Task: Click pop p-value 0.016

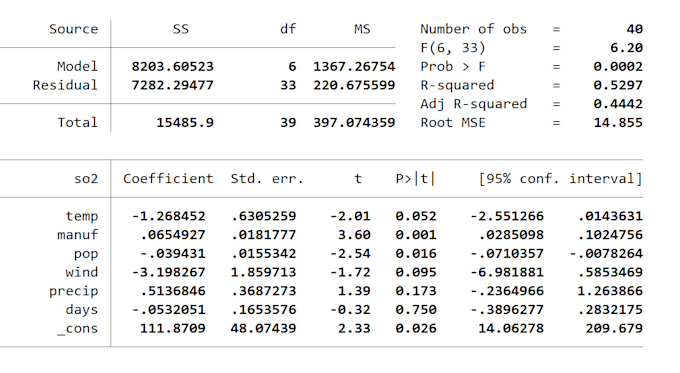Action: tap(416, 253)
